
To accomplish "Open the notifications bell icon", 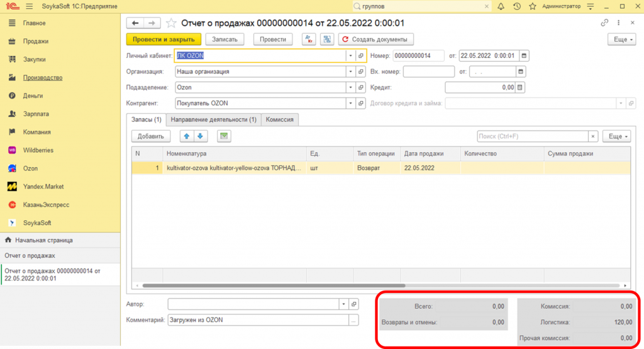I will [x=501, y=6].
